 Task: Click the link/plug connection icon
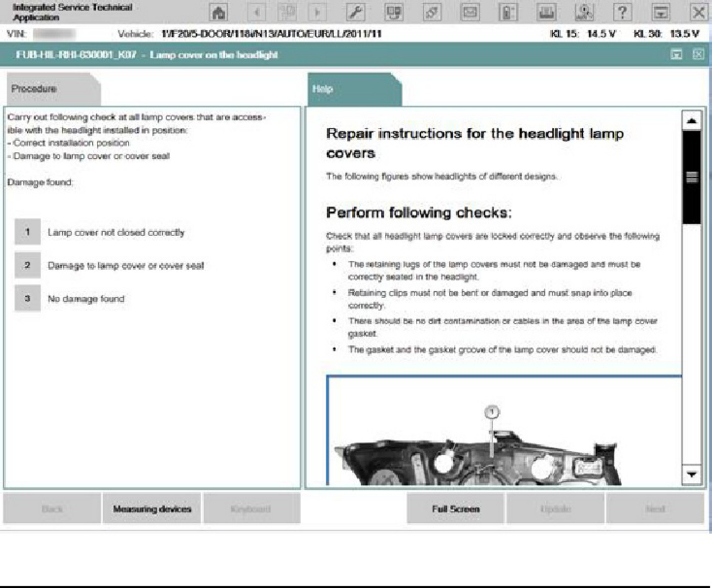[432, 12]
